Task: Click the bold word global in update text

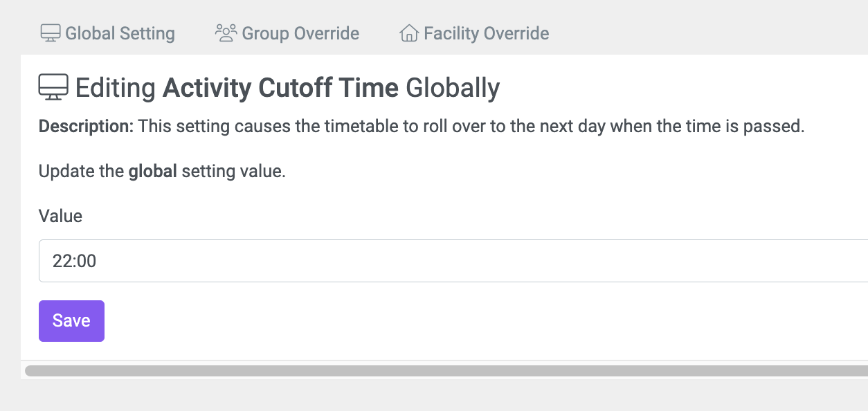Action: (153, 172)
